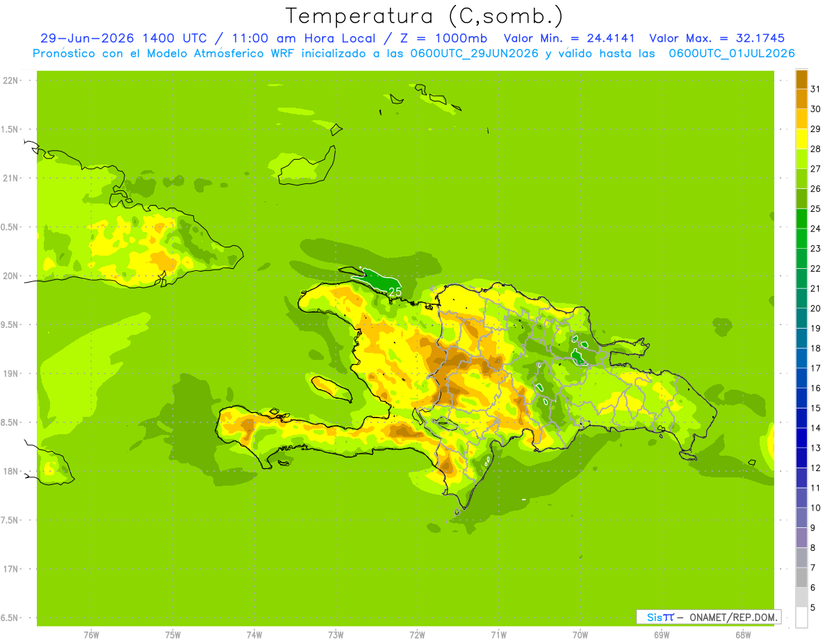Screen dimensions: 834x644
Task: Click the 31 label on the color bar
Action: [x=816, y=89]
